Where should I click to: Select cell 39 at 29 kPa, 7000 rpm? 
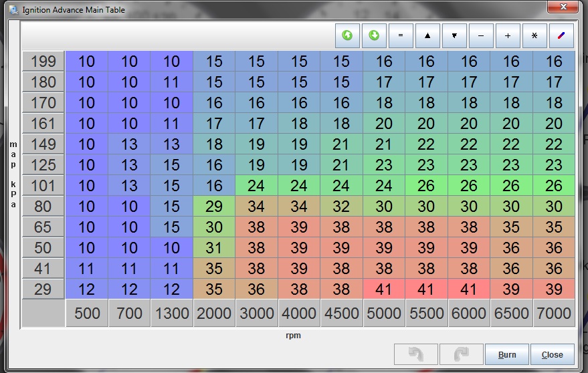click(554, 289)
